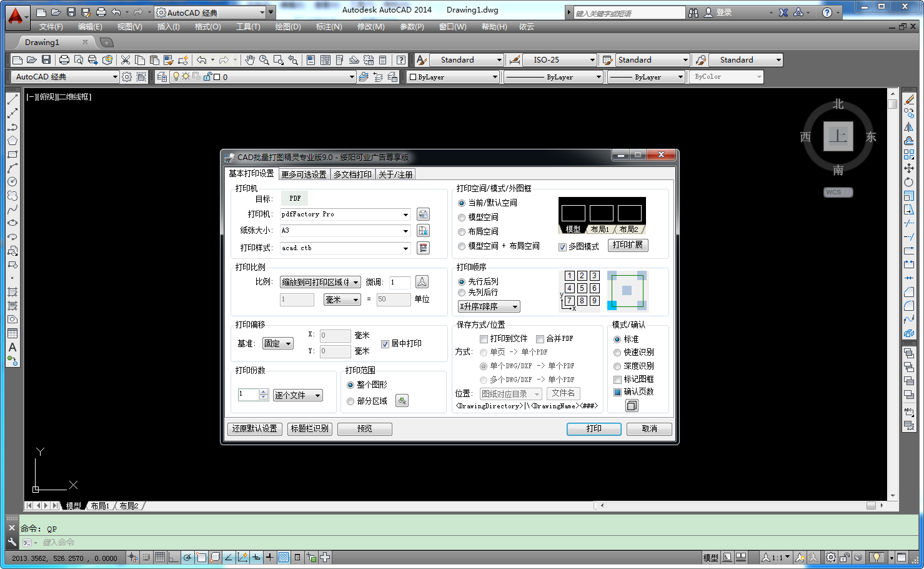The width and height of the screenshot is (924, 569).
Task: Switch to 关于/注册 tab
Action: click(x=395, y=174)
